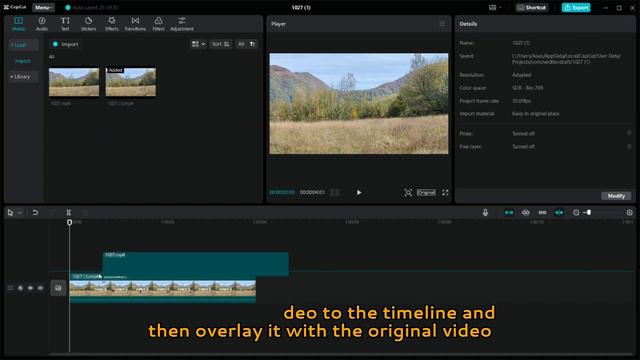
Task: Expand the Library section in sidebar
Action: click(22, 77)
